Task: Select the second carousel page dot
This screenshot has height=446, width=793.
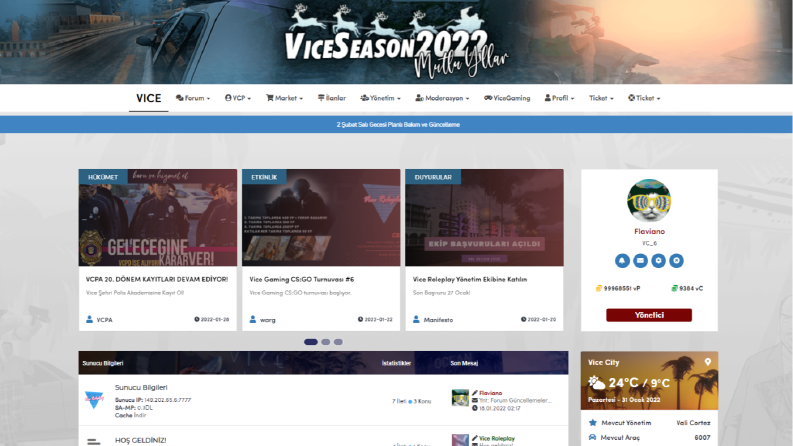Action: (x=326, y=342)
